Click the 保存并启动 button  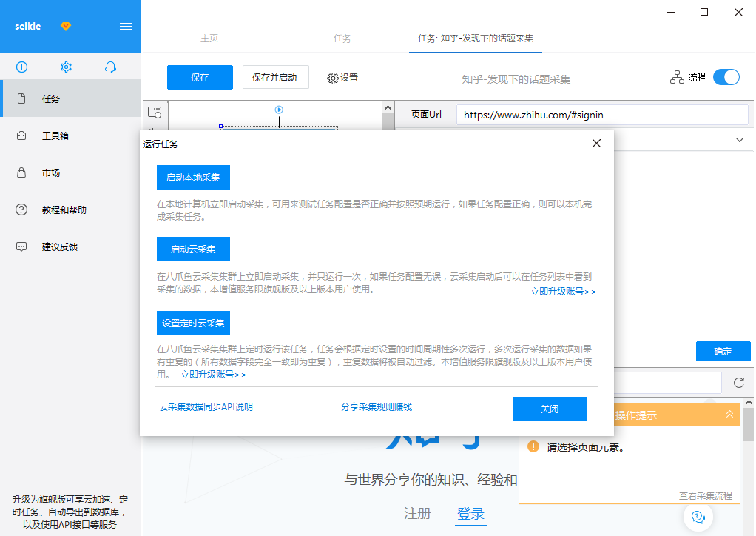point(274,77)
